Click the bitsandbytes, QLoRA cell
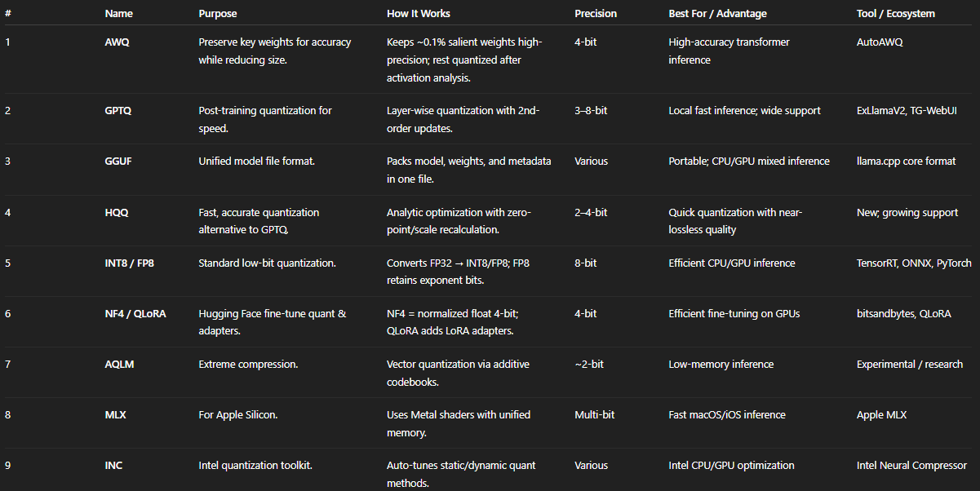This screenshot has width=980, height=491. [x=903, y=314]
